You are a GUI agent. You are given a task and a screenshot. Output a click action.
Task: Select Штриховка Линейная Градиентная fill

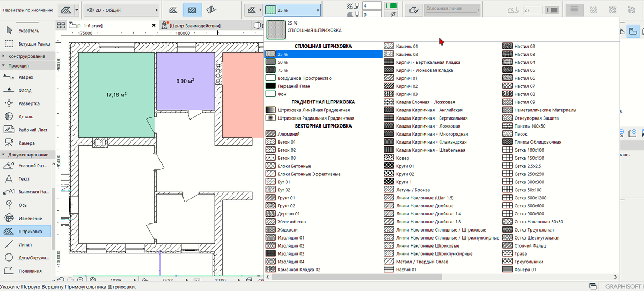click(323, 110)
